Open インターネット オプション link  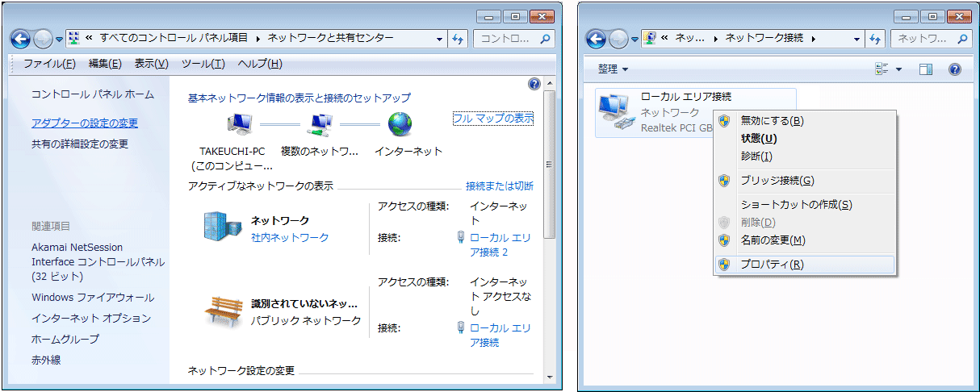tap(91, 319)
